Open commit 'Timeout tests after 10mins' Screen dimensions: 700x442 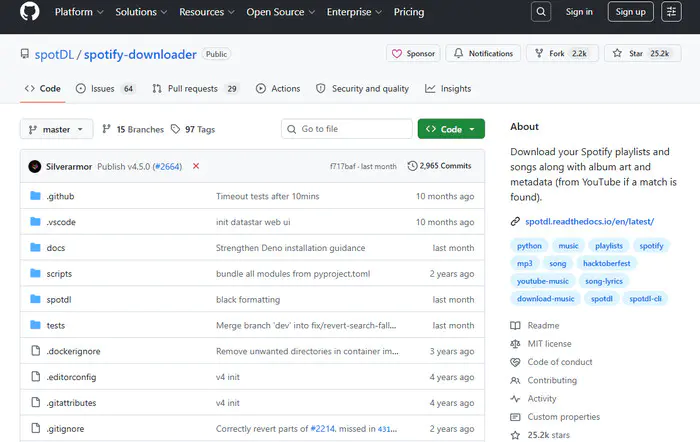click(x=267, y=196)
